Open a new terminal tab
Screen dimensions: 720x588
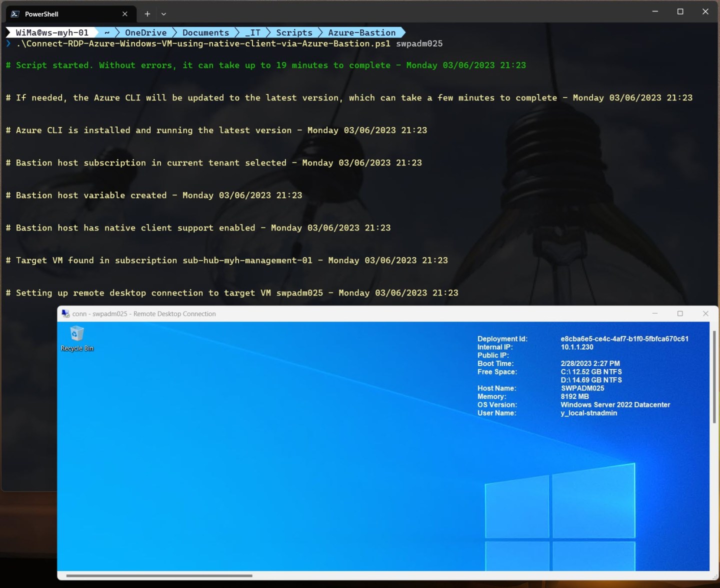tap(147, 14)
